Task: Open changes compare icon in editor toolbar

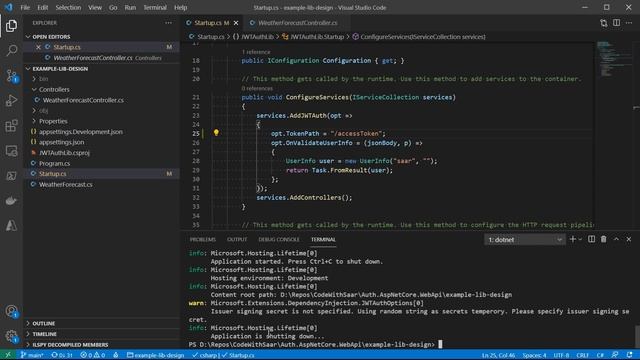Action: tap(604, 23)
